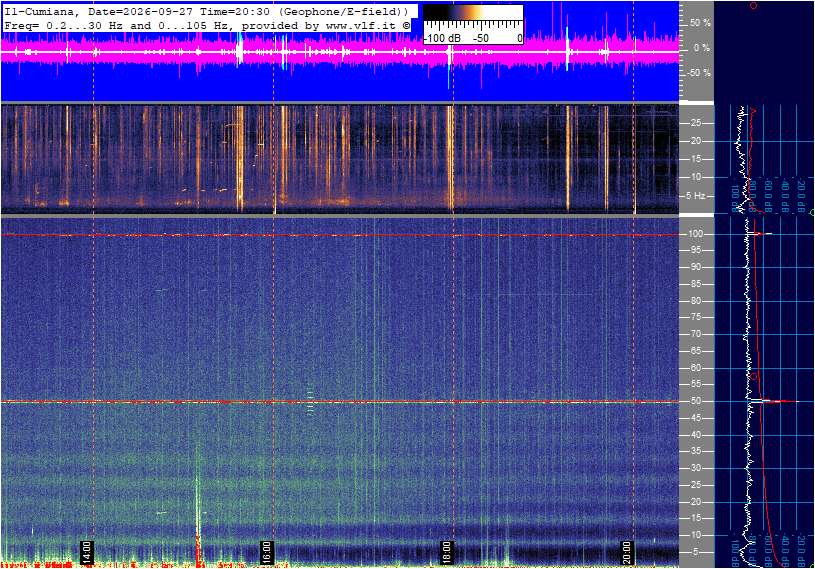Image resolution: width=815 pixels, height=569 pixels.
Task: Click the magenta waveform trace in the amplitude panel
Action: 339,51
